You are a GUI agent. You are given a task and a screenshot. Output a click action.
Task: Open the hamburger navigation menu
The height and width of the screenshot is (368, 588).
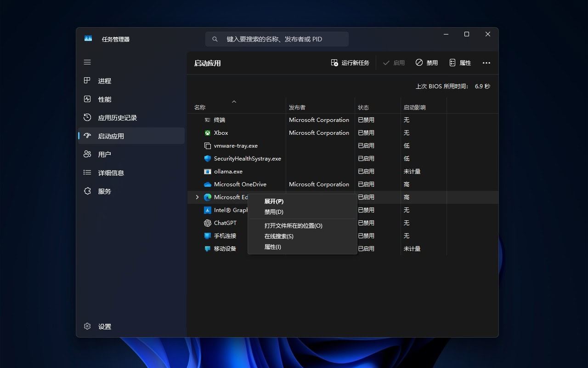coord(87,62)
